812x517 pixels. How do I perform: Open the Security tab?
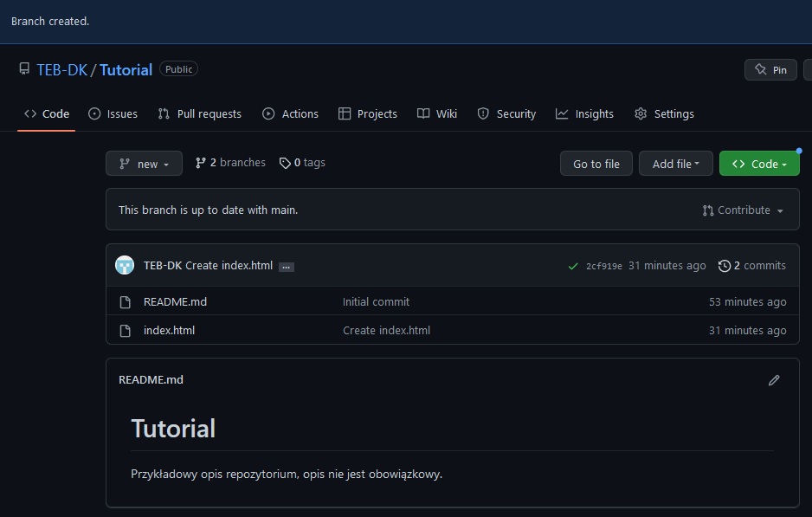[x=506, y=113]
